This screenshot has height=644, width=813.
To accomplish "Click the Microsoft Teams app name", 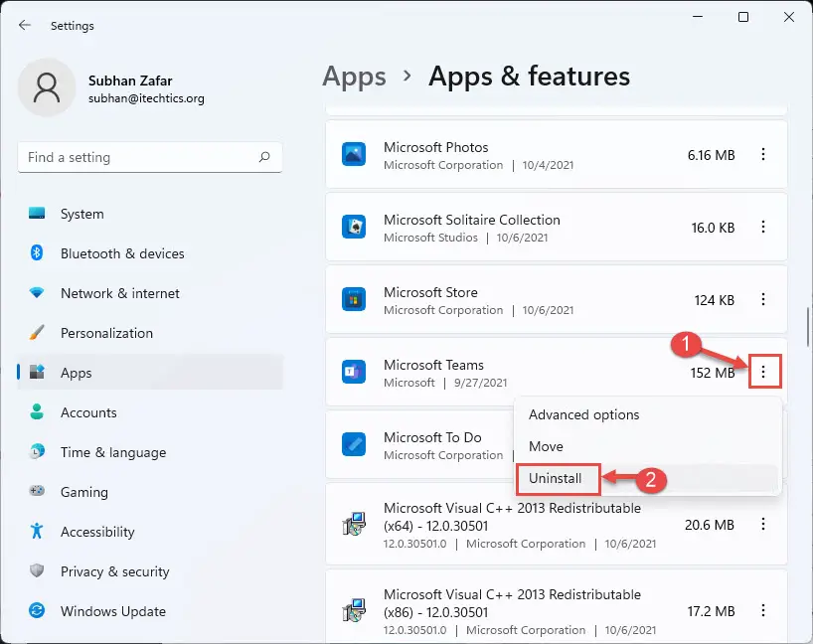I will point(433,365).
